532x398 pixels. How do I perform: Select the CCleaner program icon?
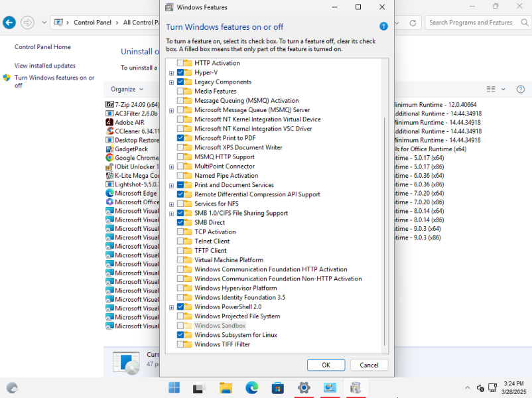(109, 131)
